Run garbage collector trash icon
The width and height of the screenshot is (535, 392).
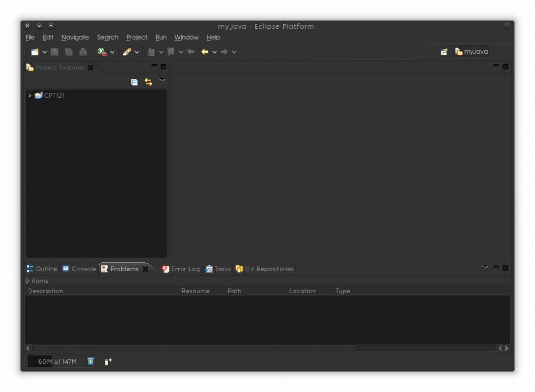(90, 361)
